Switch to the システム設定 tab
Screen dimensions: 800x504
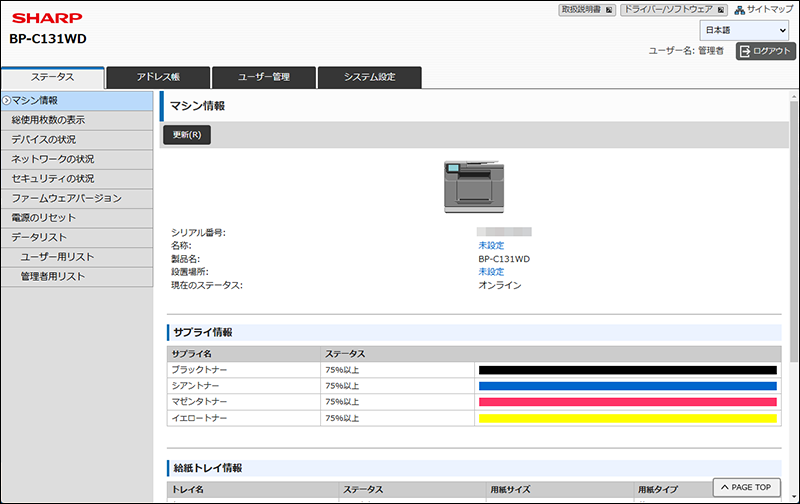pos(369,78)
